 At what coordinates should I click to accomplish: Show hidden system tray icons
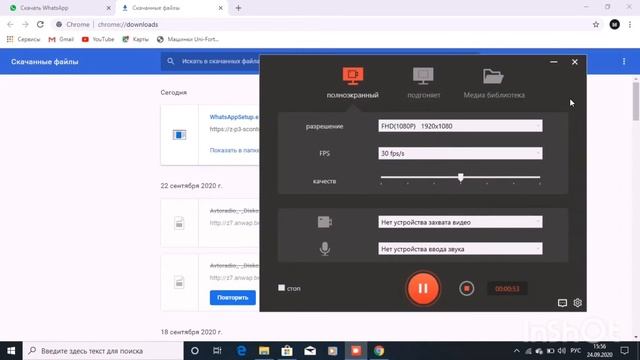[516, 351]
